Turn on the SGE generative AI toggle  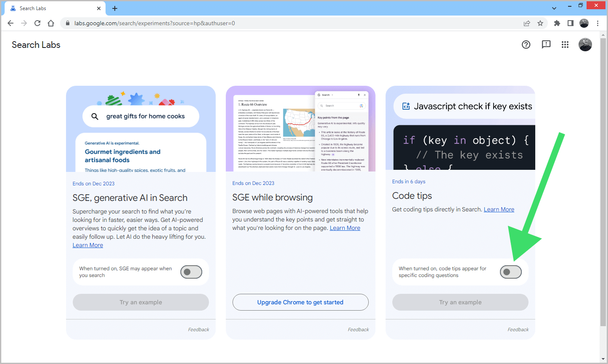point(191,272)
